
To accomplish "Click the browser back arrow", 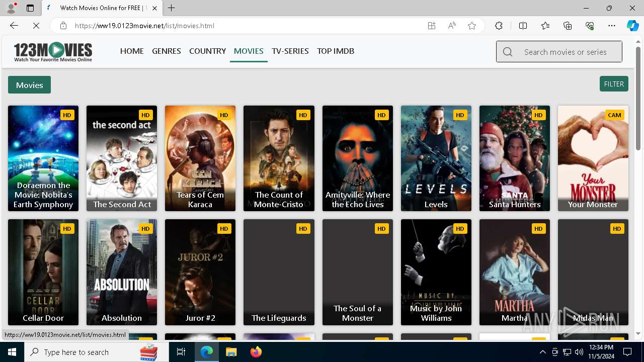I will [14, 26].
